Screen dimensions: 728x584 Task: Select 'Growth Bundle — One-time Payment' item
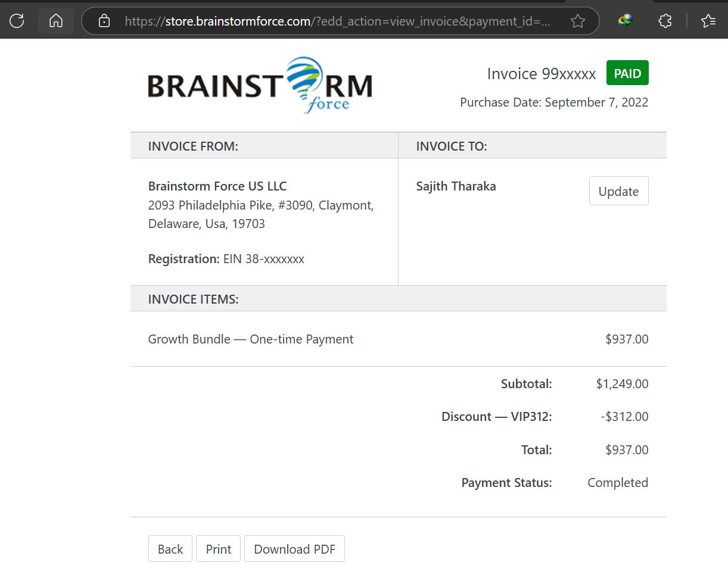251,339
